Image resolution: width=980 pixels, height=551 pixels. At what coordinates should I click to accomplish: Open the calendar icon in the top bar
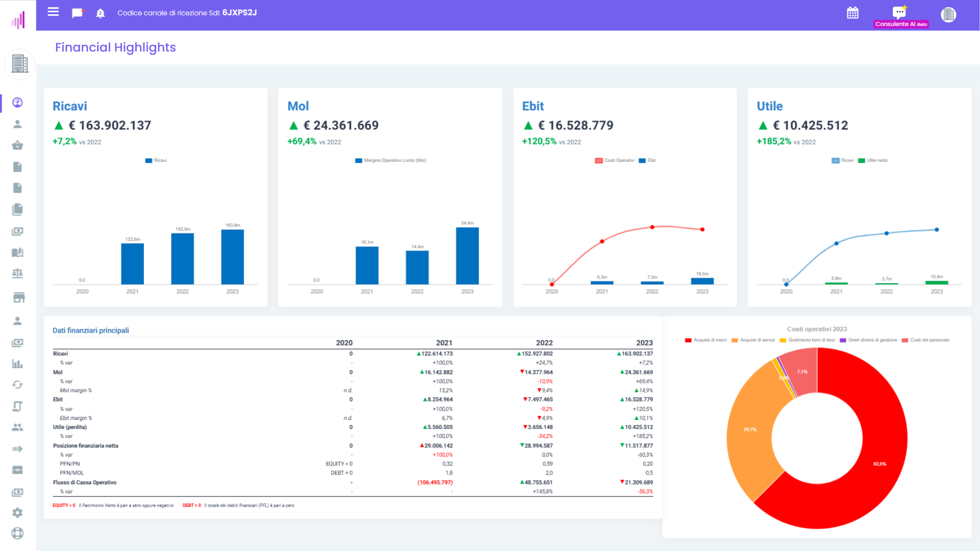(x=852, y=13)
